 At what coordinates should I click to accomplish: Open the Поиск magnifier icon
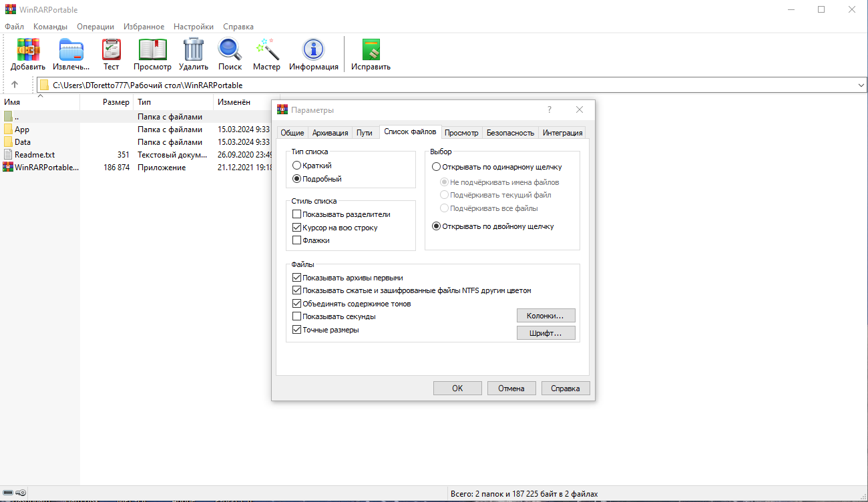point(230,49)
